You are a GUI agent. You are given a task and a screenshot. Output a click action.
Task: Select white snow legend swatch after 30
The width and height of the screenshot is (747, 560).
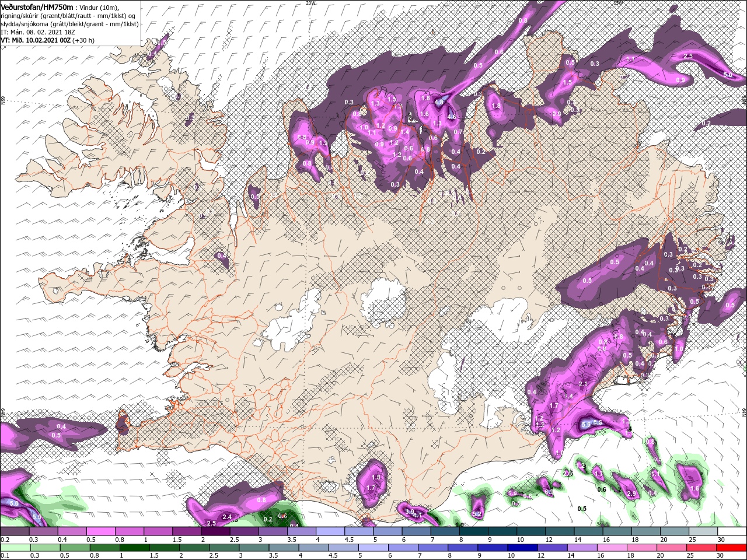[732, 531]
